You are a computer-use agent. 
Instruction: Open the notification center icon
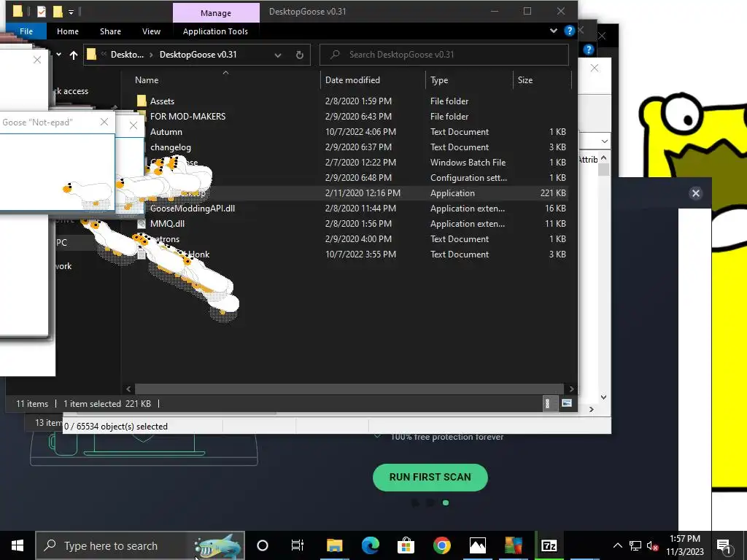[x=724, y=545]
